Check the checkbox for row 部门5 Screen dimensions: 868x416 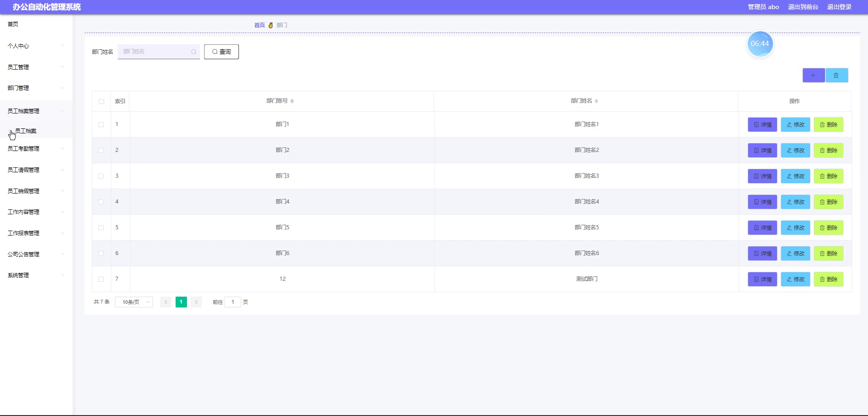tap(101, 228)
